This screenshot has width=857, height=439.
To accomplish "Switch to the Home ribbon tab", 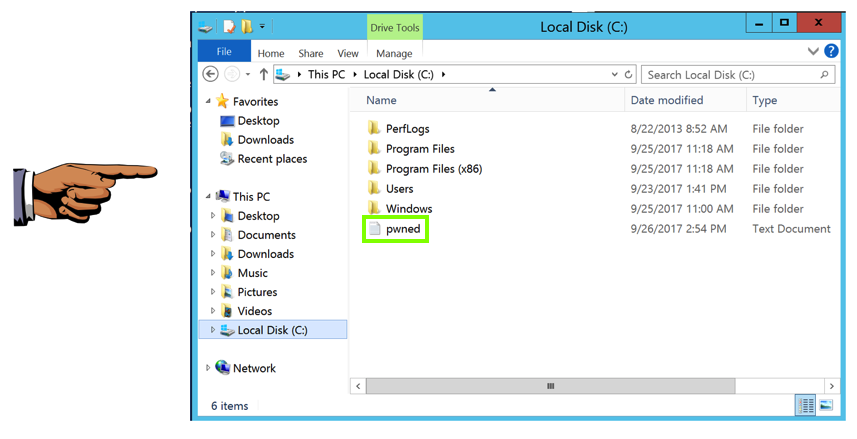I will coord(271,53).
